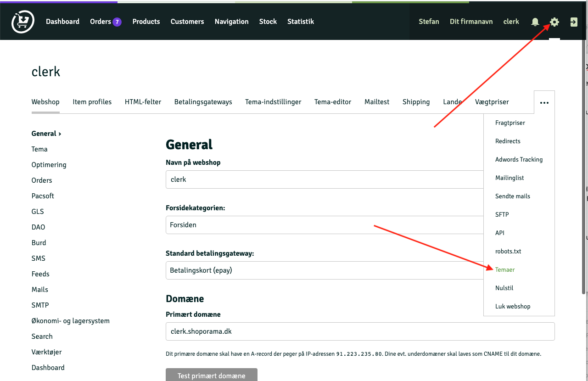Open the Dit firmanavn link

pyautogui.click(x=471, y=21)
